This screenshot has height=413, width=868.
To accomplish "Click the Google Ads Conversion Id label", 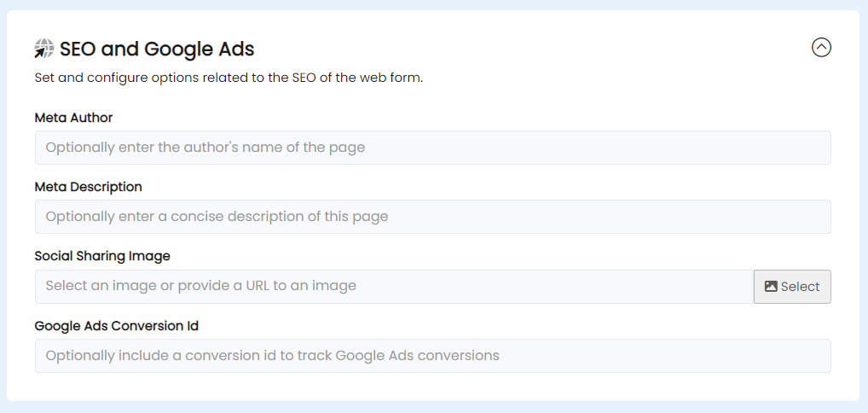I will pyautogui.click(x=116, y=326).
